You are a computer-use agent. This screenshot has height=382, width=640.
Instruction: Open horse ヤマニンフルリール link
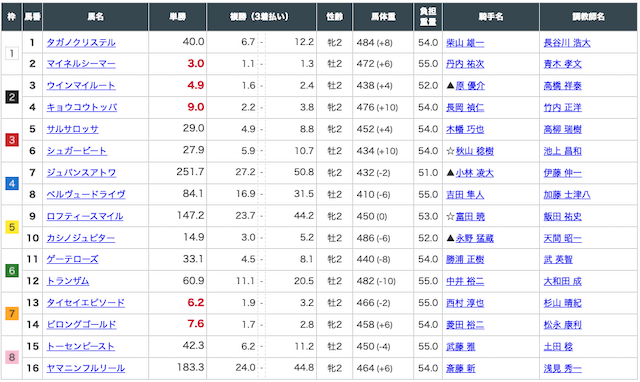point(86,368)
